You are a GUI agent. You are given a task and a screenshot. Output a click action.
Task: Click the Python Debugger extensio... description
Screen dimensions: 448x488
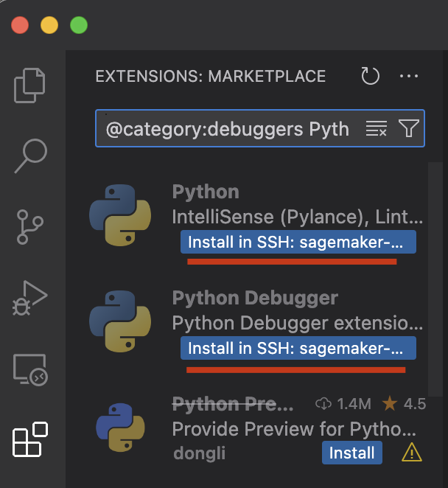[298, 323]
